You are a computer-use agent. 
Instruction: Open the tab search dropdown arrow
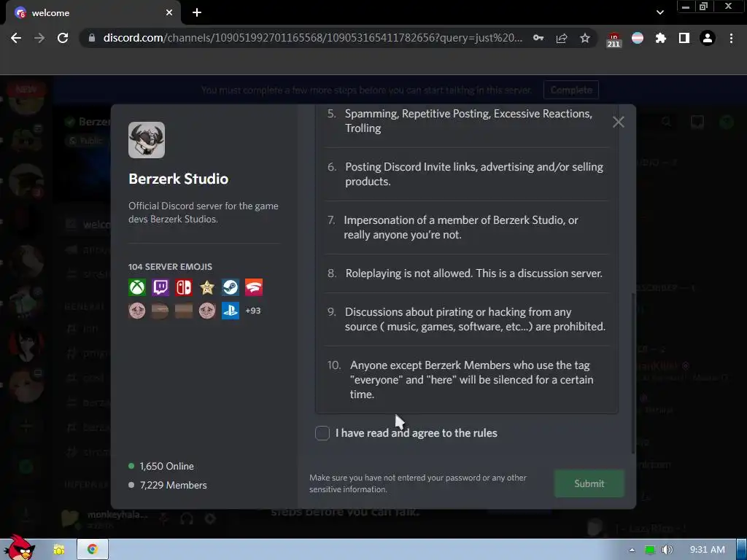pyautogui.click(x=659, y=12)
